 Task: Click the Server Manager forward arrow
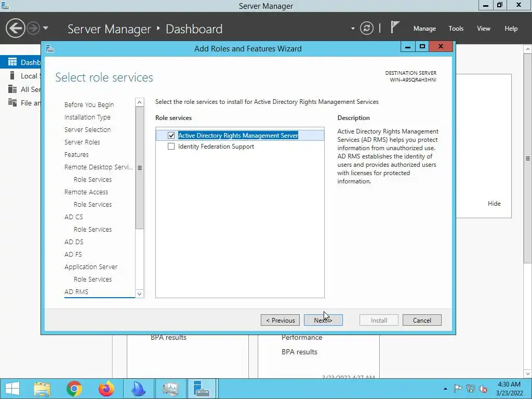[33, 28]
